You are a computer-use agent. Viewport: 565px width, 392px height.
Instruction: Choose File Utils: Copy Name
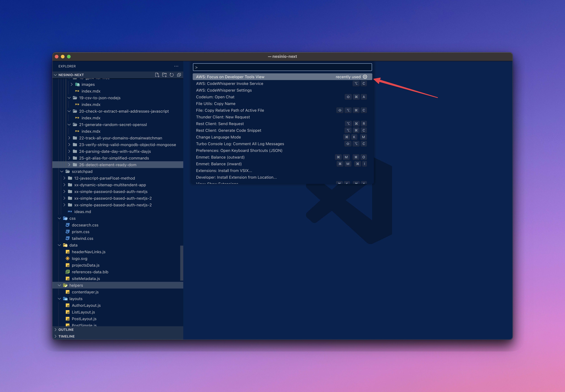[x=282, y=104]
